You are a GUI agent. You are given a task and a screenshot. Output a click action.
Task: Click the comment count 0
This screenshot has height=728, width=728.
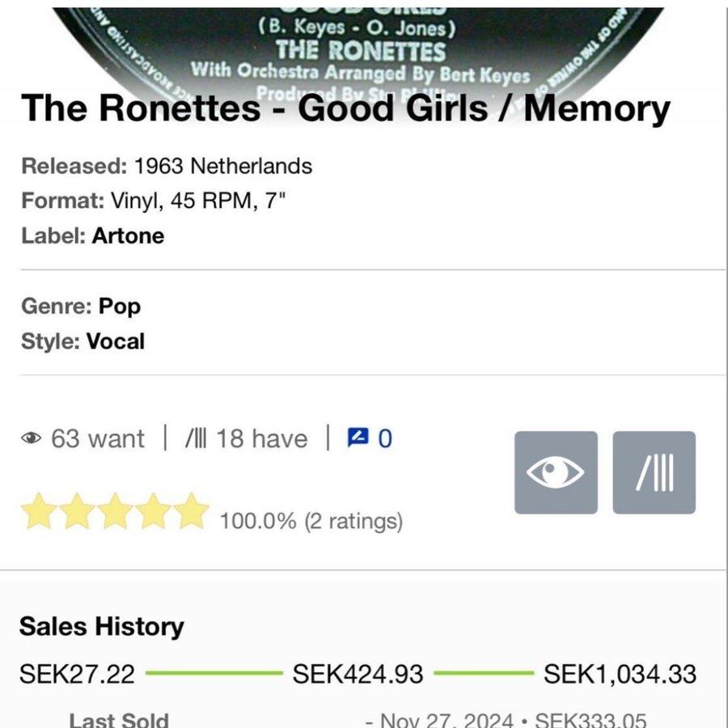pyautogui.click(x=385, y=438)
